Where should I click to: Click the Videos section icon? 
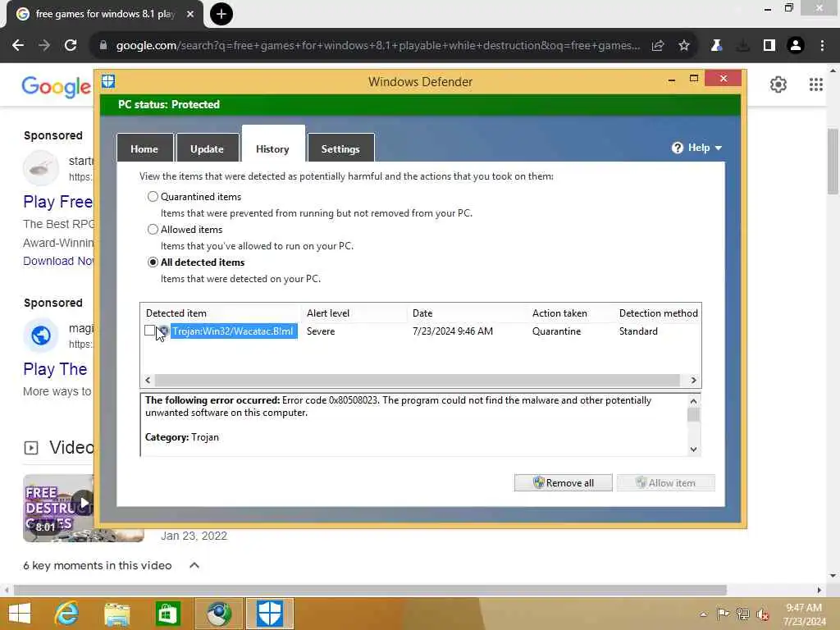pyautogui.click(x=31, y=447)
